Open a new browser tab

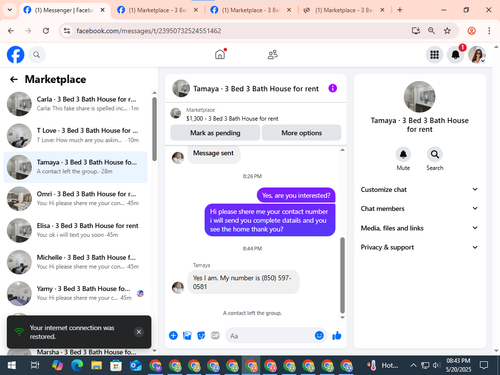tap(400, 10)
